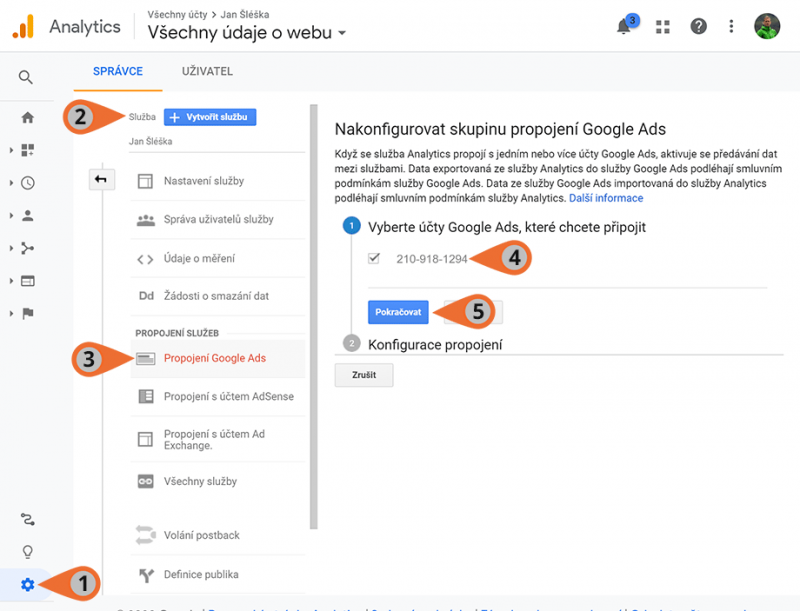The image size is (800, 611).
Task: Click the Google Ads linking icon
Action: pyautogui.click(x=145, y=359)
